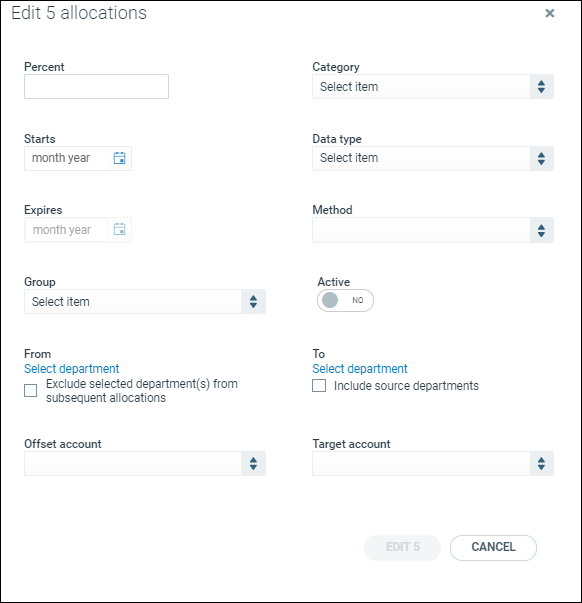Focus the Percent input field
This screenshot has height=603, width=582.
96,87
